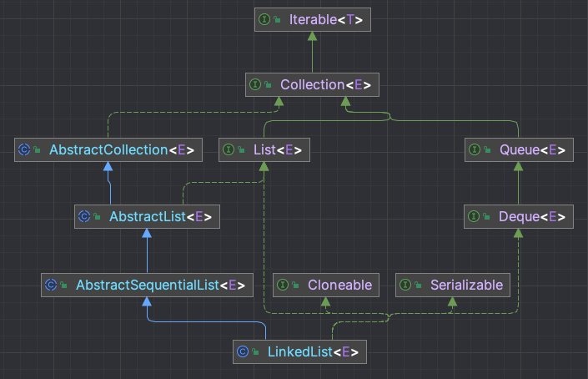The height and width of the screenshot is (379, 588).
Task: Click the public lock icon on AbstractList<E>
Action: click(97, 216)
